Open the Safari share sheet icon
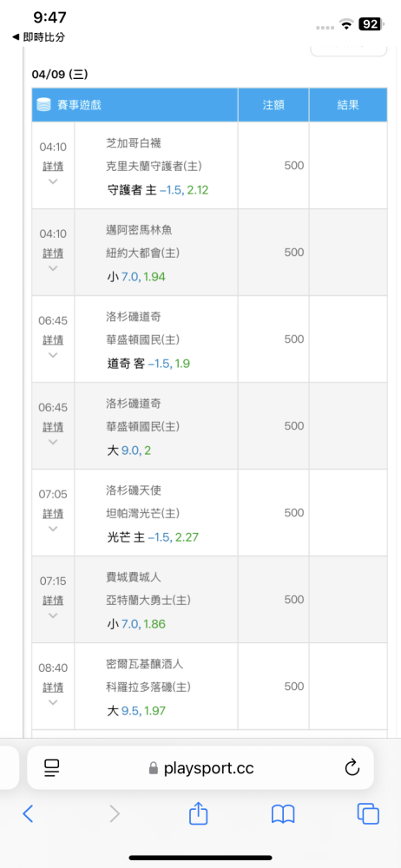Image resolution: width=401 pixels, height=868 pixels. (198, 812)
